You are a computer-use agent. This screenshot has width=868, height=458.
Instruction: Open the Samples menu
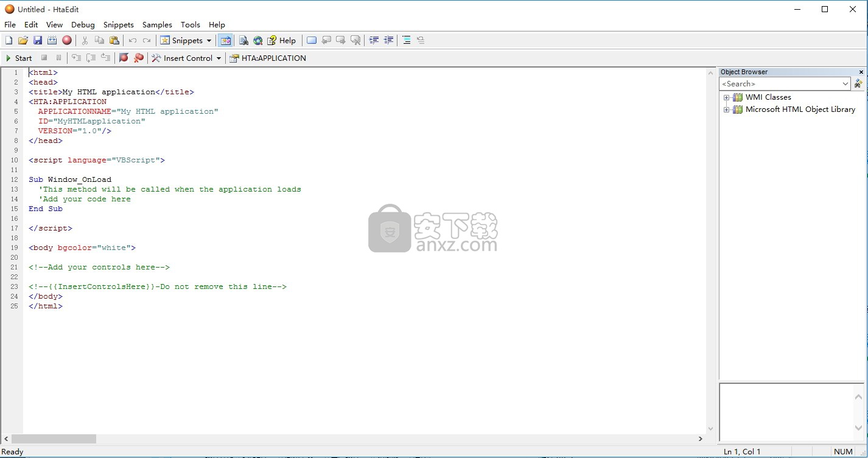click(157, 25)
